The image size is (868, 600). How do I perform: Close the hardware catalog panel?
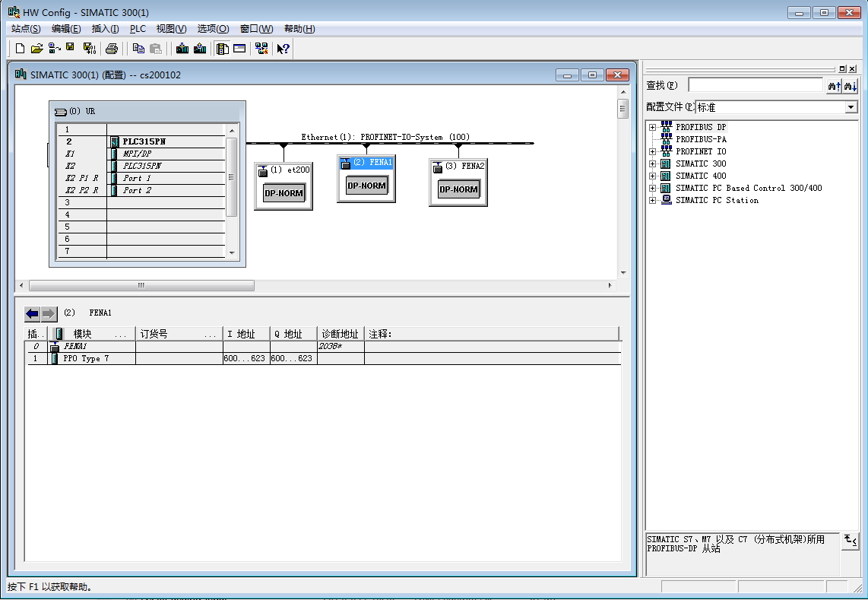[x=853, y=68]
